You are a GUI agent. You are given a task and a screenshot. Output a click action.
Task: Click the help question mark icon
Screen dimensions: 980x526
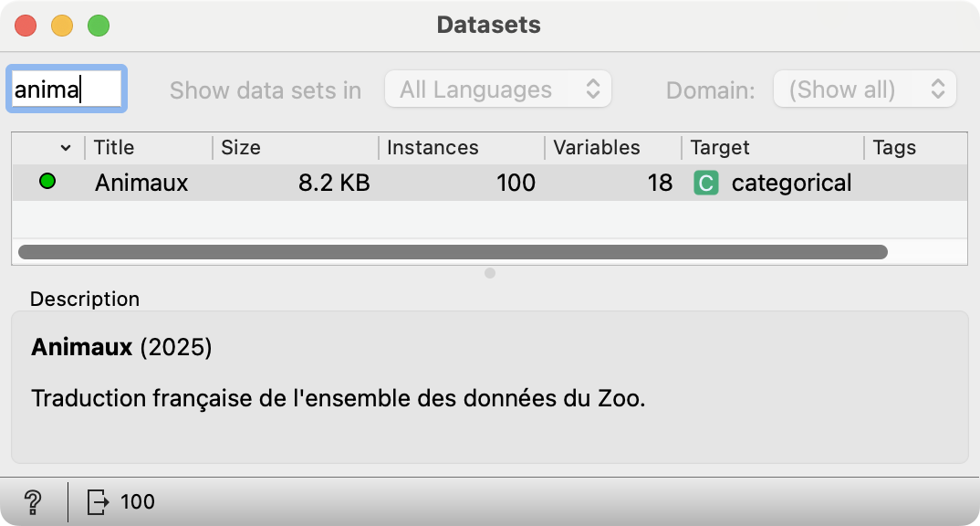pos(33,501)
